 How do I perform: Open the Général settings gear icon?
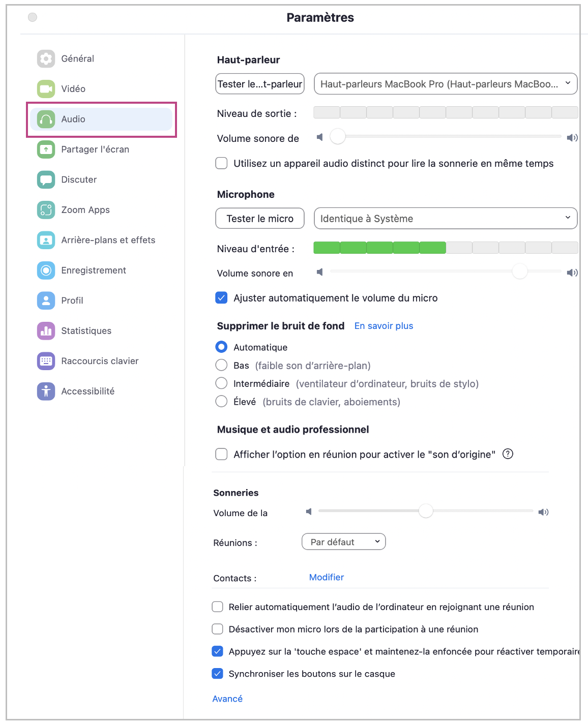(x=46, y=59)
